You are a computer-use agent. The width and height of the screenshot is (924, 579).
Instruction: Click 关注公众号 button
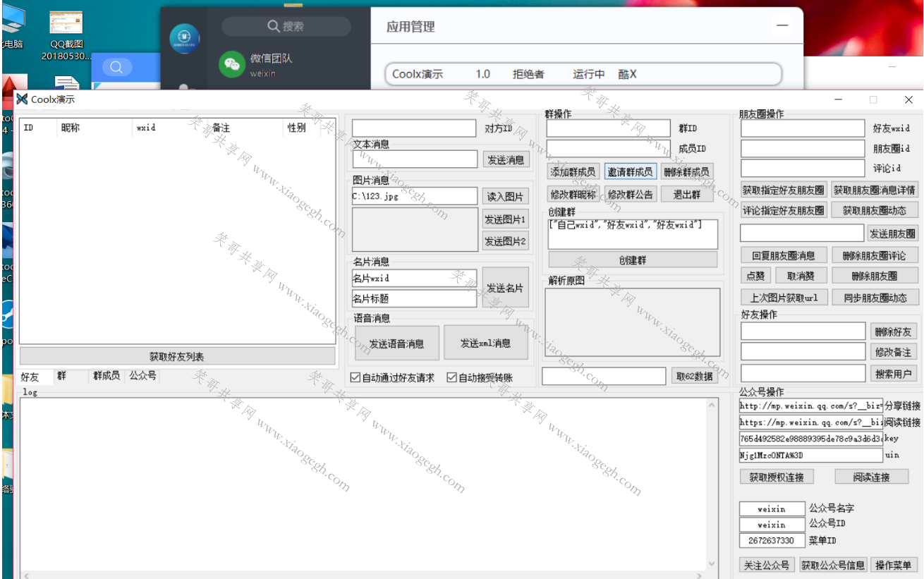(767, 565)
